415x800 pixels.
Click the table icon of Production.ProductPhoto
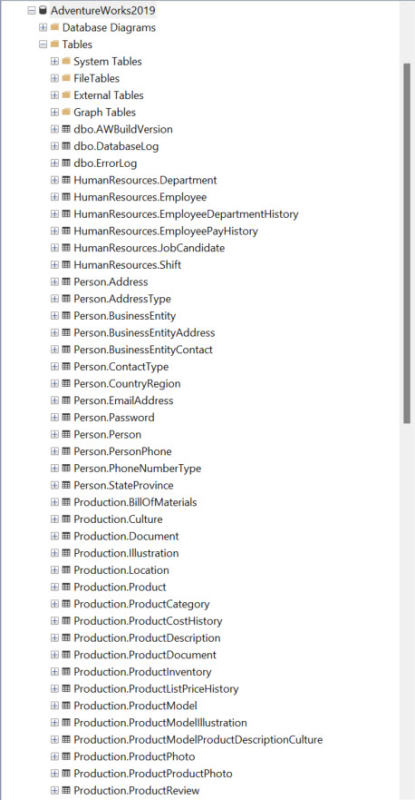tap(66, 756)
